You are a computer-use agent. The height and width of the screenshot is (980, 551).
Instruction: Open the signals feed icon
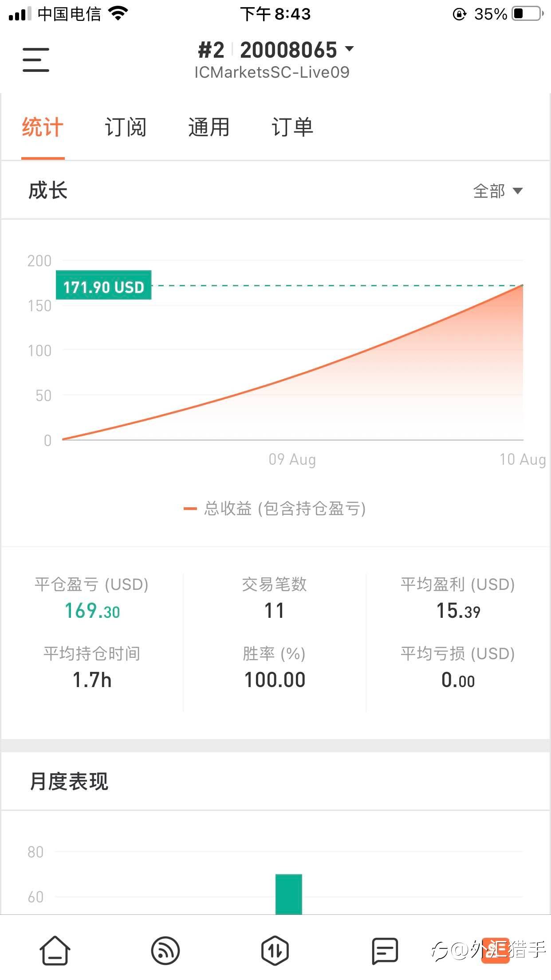165,950
